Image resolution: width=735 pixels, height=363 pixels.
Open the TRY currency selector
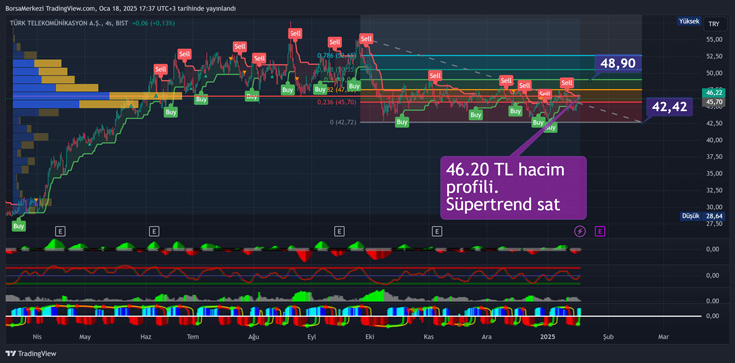tap(714, 24)
